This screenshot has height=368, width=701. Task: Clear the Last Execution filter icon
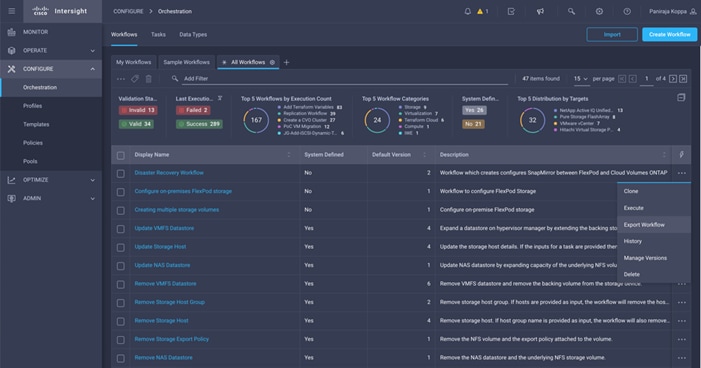pyautogui.click(x=220, y=98)
